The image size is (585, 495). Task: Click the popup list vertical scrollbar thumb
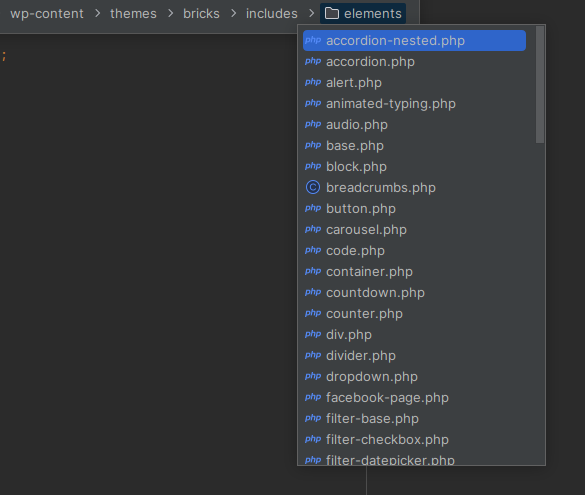[x=540, y=84]
